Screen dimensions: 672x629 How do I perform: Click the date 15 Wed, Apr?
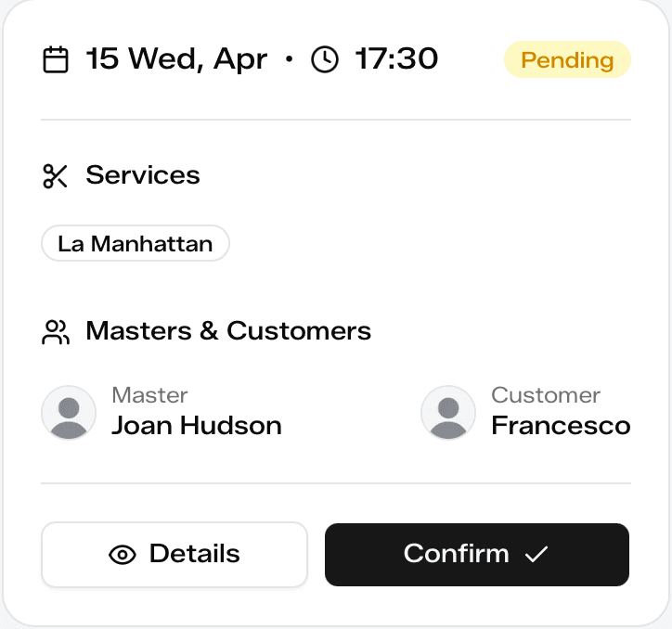click(176, 60)
